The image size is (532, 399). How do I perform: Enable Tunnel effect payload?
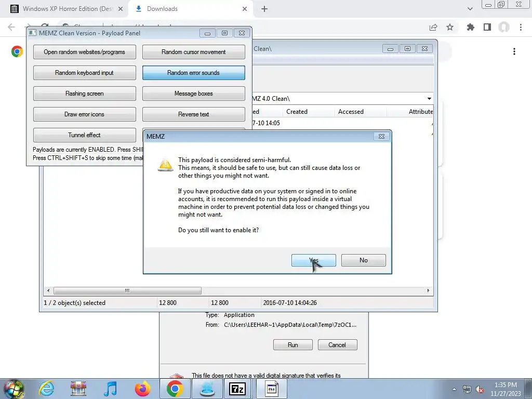click(85, 135)
